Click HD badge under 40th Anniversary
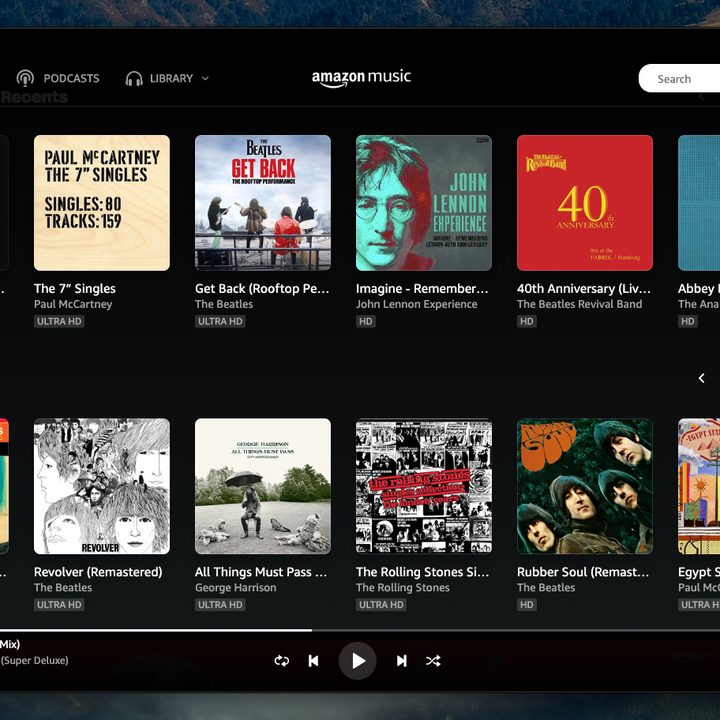The width and height of the screenshot is (720, 720). (x=527, y=321)
